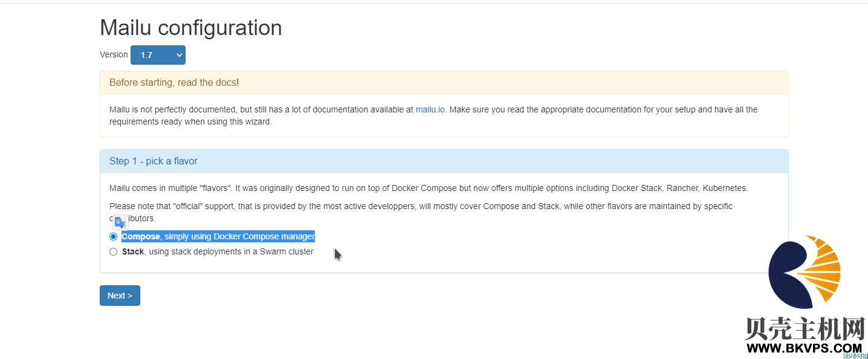The height and width of the screenshot is (359, 868).
Task: Select the Compose radio button
Action: point(114,236)
